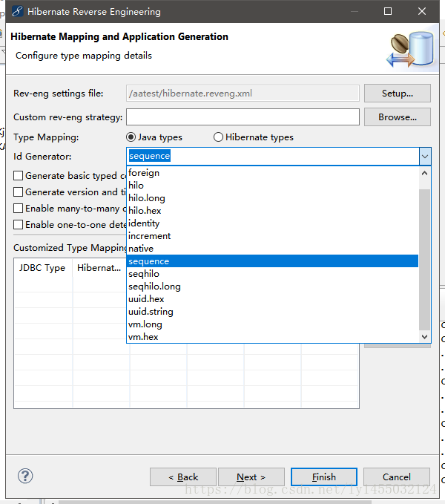
Task: Click the dropdown list scrollbar thumb
Action: [424, 260]
